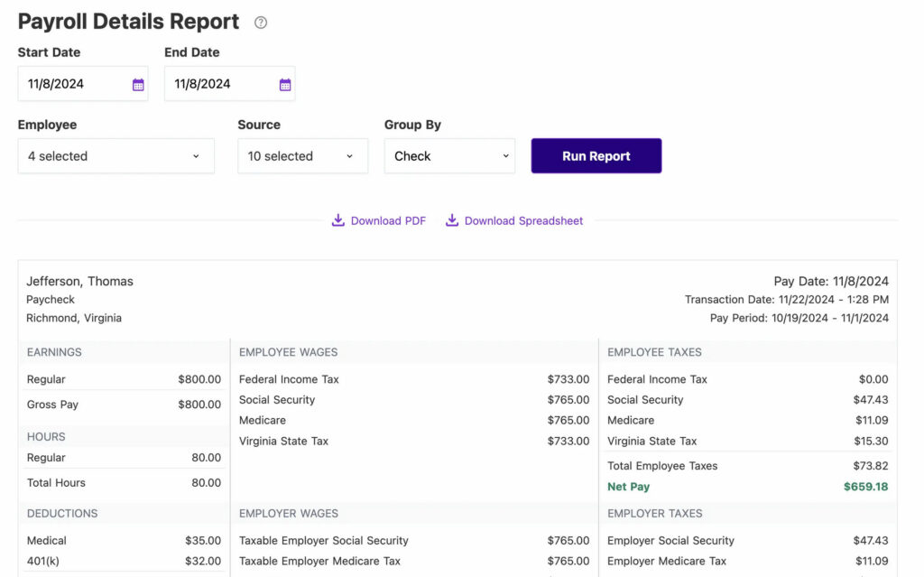Click the Employee Wages Medicare $765.00 value

point(568,420)
